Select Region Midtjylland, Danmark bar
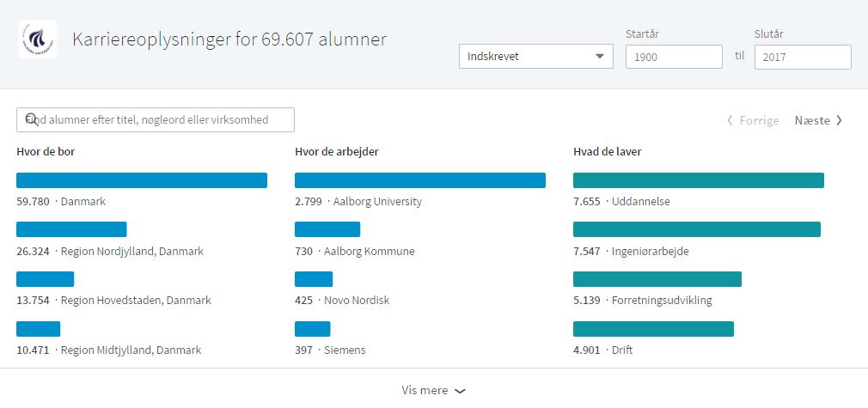This screenshot has width=868, height=408. pyautogui.click(x=38, y=329)
